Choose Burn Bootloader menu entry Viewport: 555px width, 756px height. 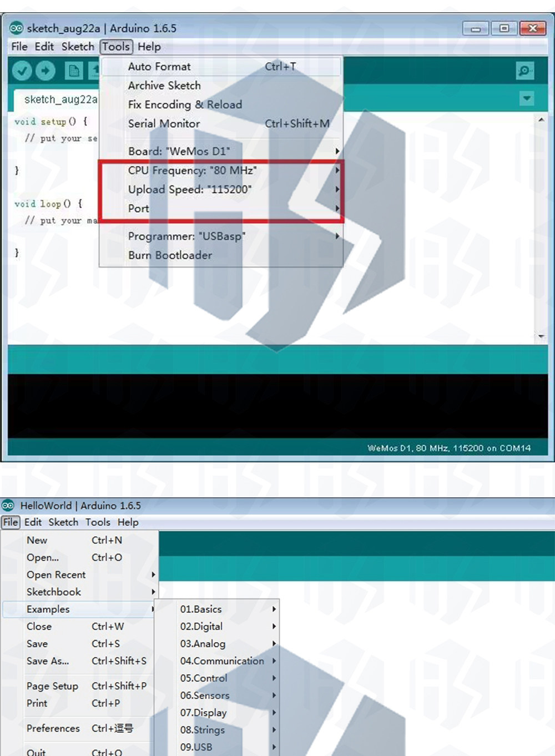coord(221,255)
